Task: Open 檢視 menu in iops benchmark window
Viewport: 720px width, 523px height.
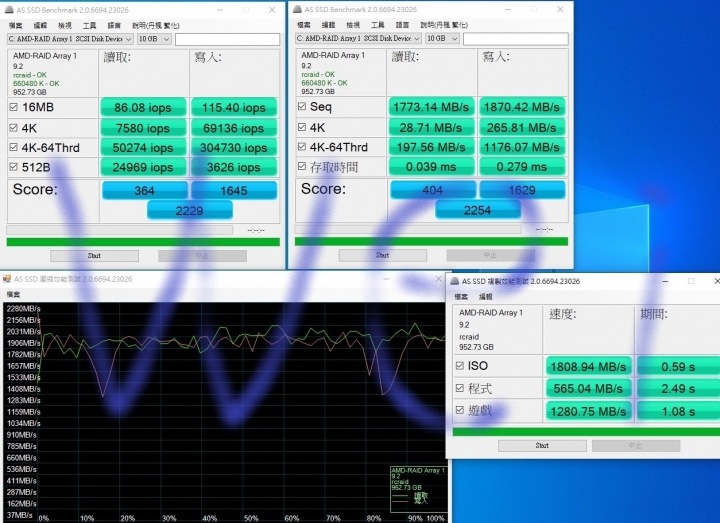Action: [x=65, y=25]
